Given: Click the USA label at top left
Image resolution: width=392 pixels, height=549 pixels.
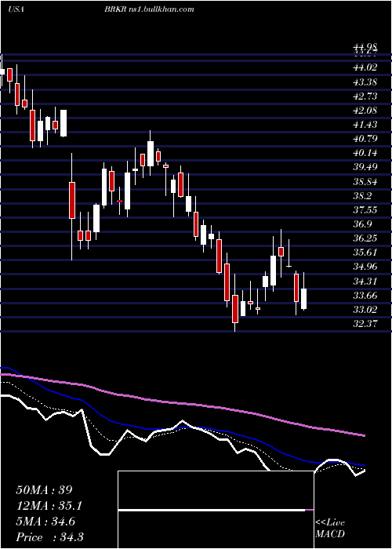Looking at the screenshot, I should pos(16,9).
